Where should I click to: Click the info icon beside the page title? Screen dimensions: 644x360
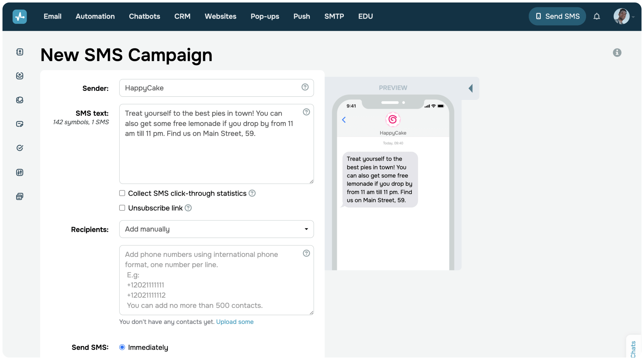tap(617, 53)
